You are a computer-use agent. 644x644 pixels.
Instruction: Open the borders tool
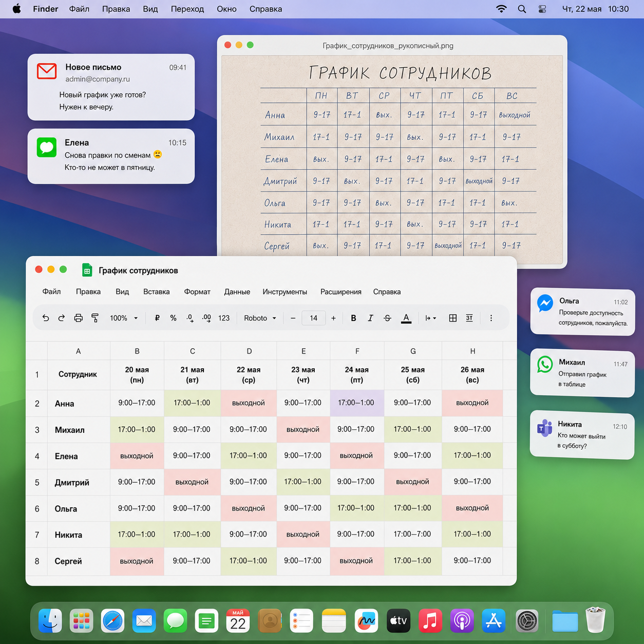452,318
